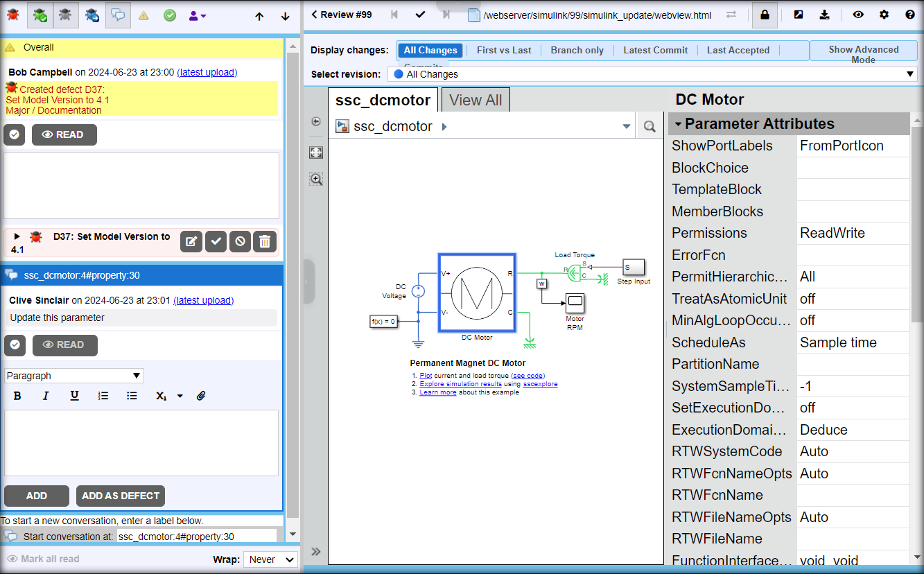The width and height of the screenshot is (924, 574).
Task: Open the Paragraph style dropdown
Action: [x=73, y=376]
